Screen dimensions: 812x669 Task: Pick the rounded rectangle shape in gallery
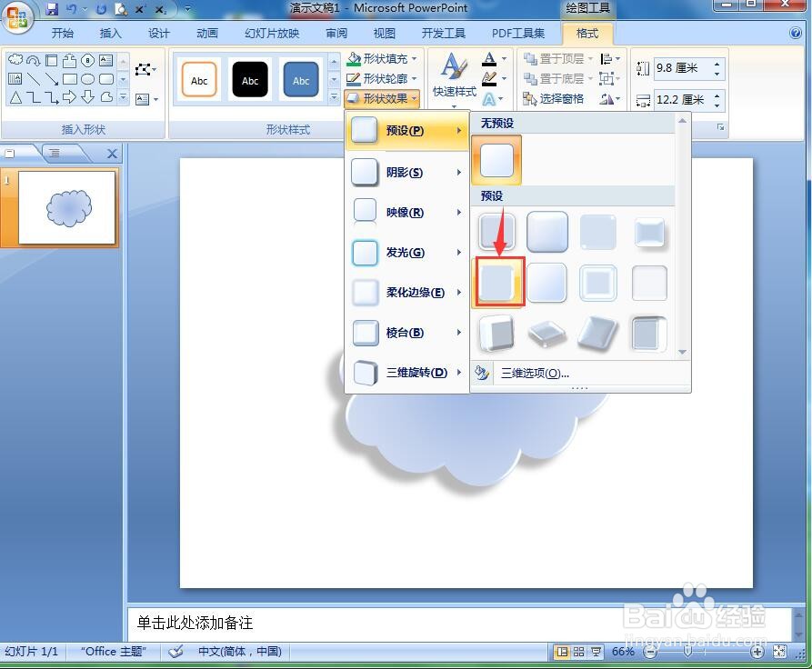(106, 79)
